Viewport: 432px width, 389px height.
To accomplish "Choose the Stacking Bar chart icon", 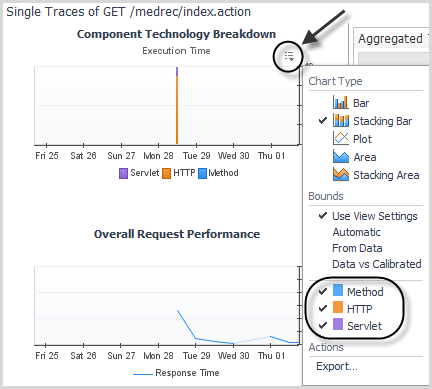I will pyautogui.click(x=341, y=120).
